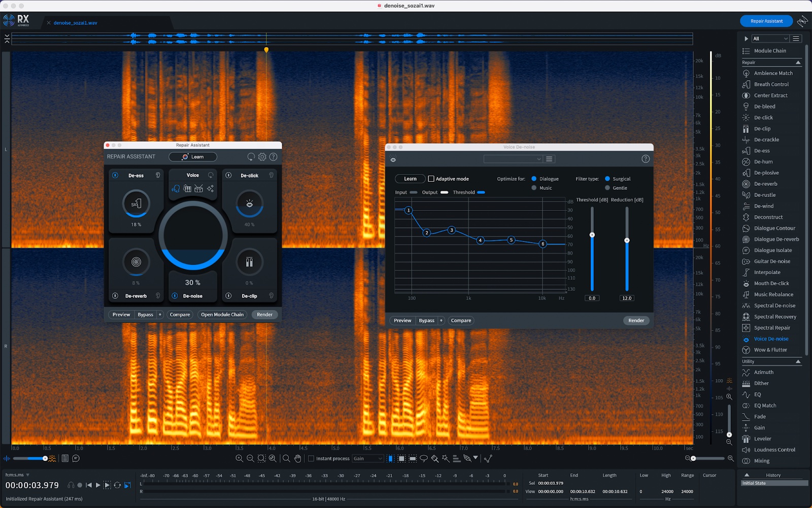Toggle De-clip power button
The image size is (812, 508).
click(228, 295)
